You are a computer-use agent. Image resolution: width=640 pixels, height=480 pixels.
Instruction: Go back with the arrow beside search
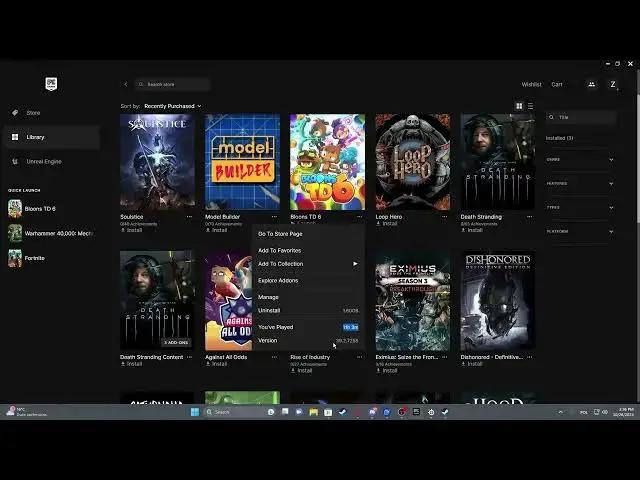[x=126, y=84]
